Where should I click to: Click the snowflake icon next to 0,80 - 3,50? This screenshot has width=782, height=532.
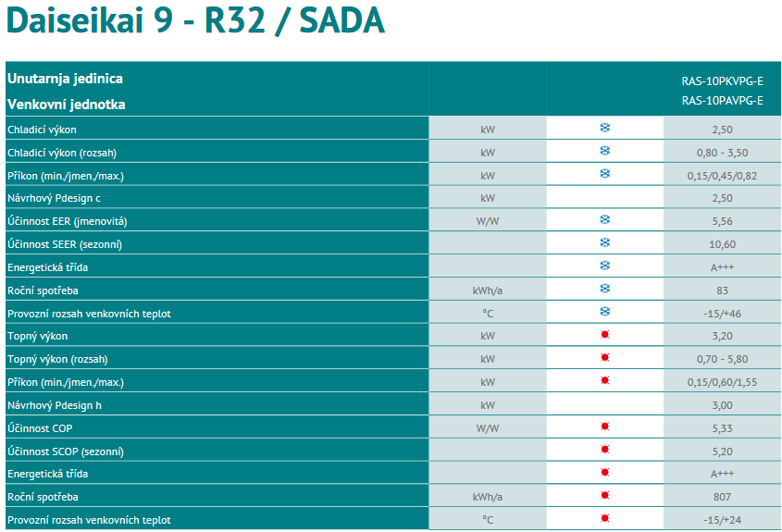(x=604, y=151)
